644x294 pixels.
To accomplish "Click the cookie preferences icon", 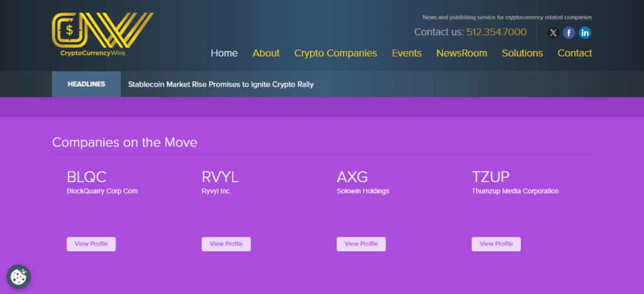I will point(19,276).
